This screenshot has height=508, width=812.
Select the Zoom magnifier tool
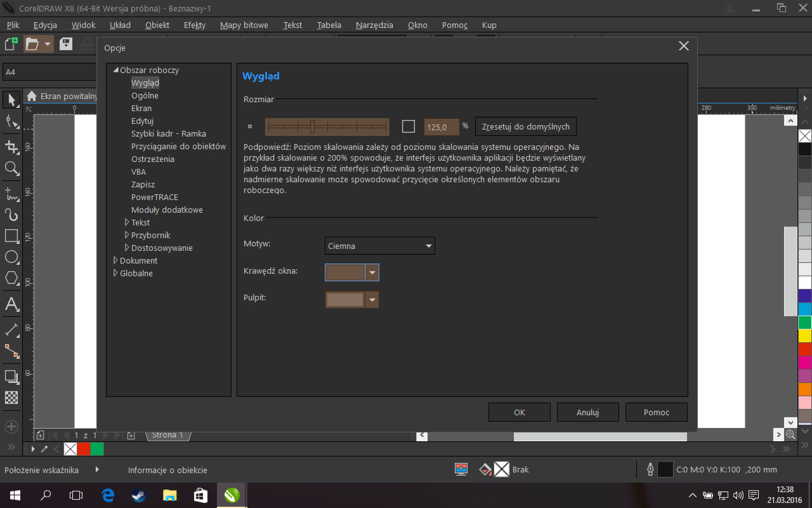pos(11,168)
